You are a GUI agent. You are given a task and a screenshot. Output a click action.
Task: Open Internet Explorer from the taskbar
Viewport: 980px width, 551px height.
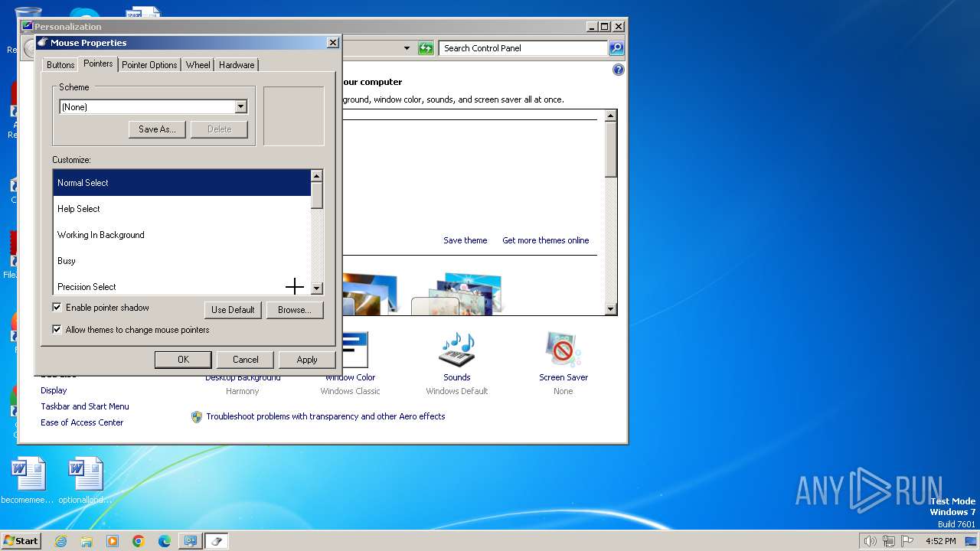click(x=60, y=541)
